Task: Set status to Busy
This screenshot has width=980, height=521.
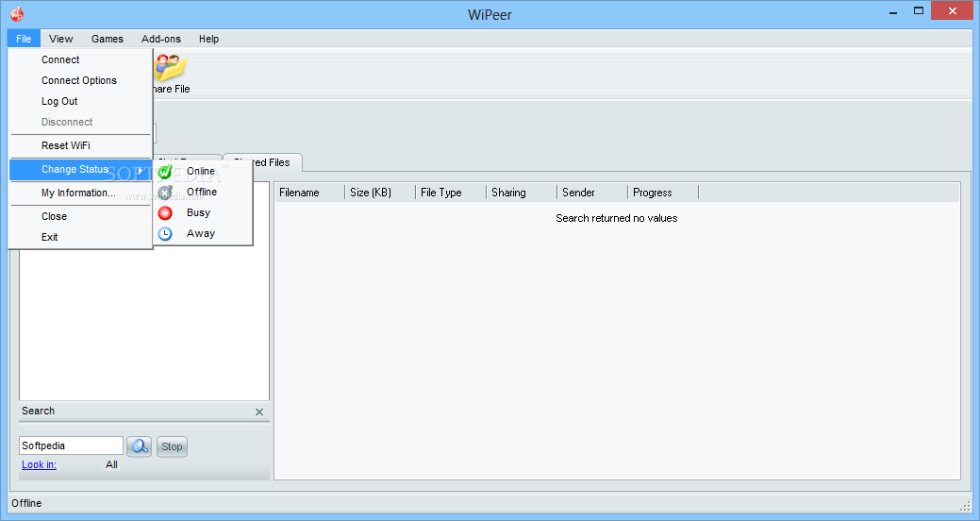Action: pyautogui.click(x=203, y=212)
